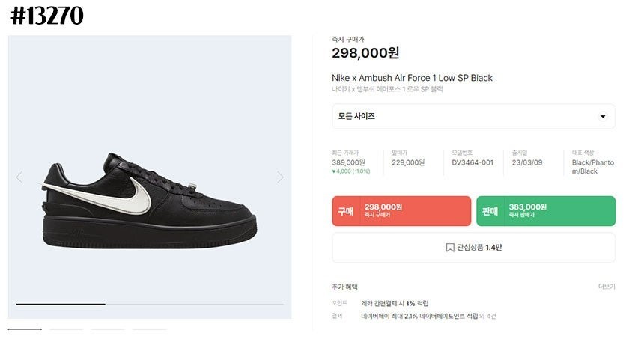
Task: Click the image carousel progress bar
Action: (x=150, y=304)
